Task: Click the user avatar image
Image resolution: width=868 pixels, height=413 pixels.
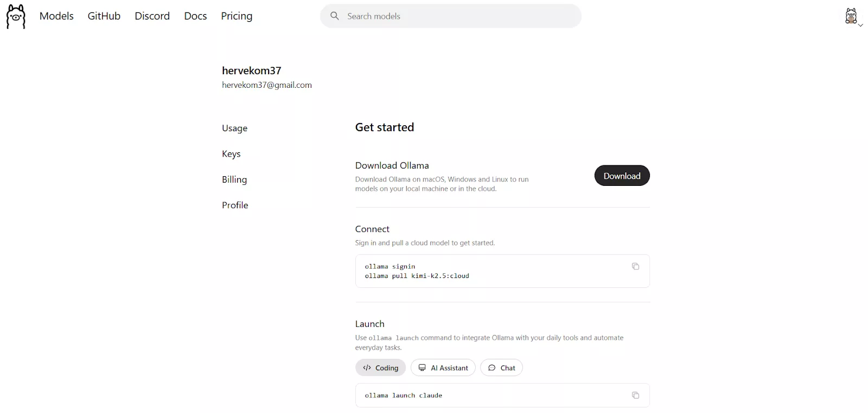Action: [851, 16]
